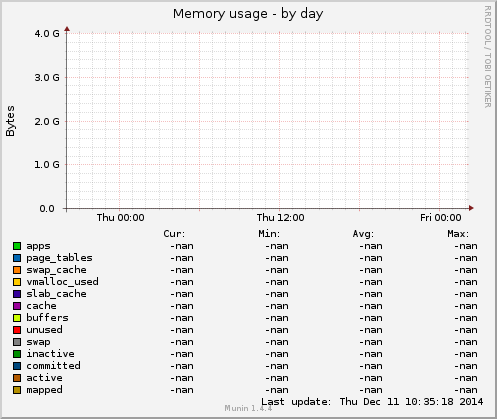The height and width of the screenshot is (419, 497).
Task: Click the committed dark blue swatch
Action: (x=17, y=366)
